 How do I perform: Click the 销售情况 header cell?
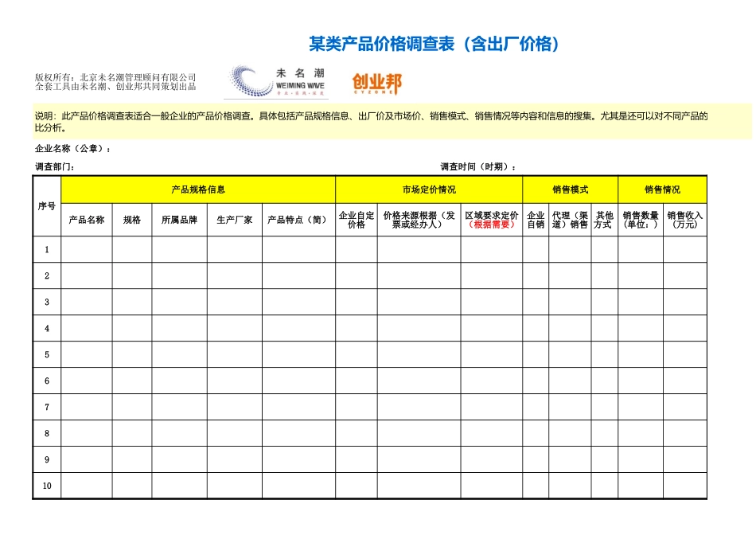click(x=663, y=189)
